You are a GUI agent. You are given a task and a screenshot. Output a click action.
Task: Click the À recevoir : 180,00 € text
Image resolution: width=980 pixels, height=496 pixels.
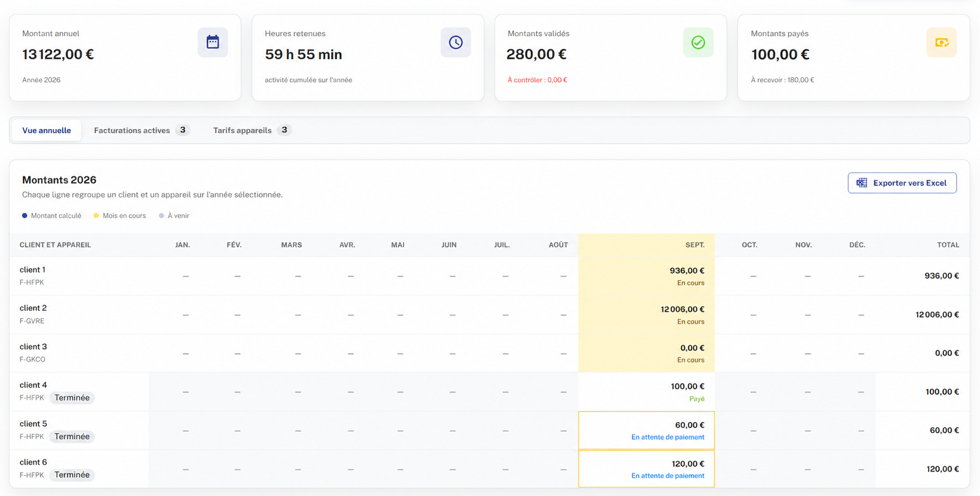point(783,80)
